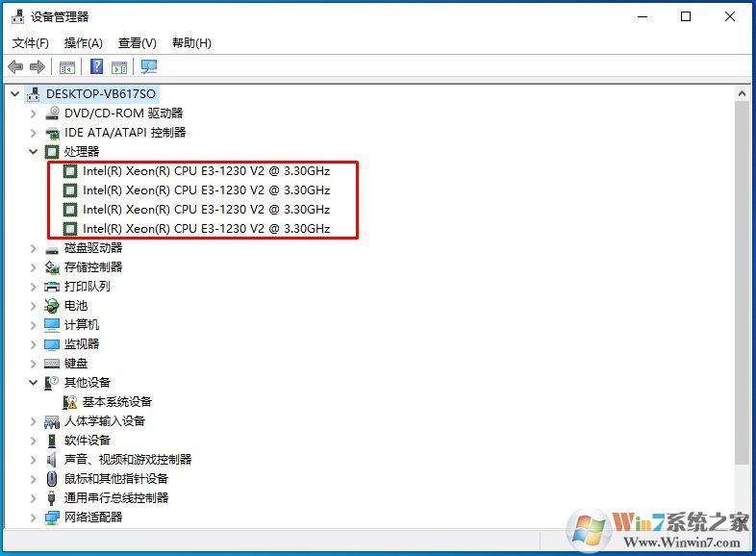The width and height of the screenshot is (756, 556).
Task: Click the 存储控制器 icon
Action: (52, 267)
